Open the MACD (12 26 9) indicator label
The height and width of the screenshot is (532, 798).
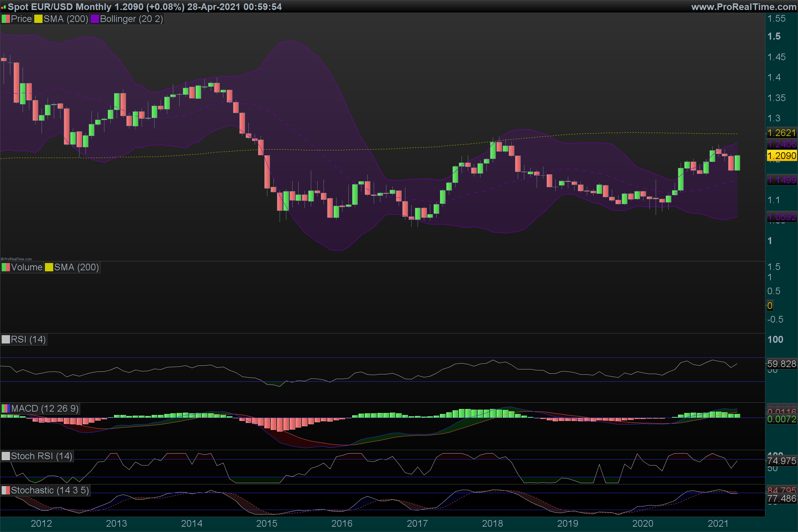tap(45, 409)
